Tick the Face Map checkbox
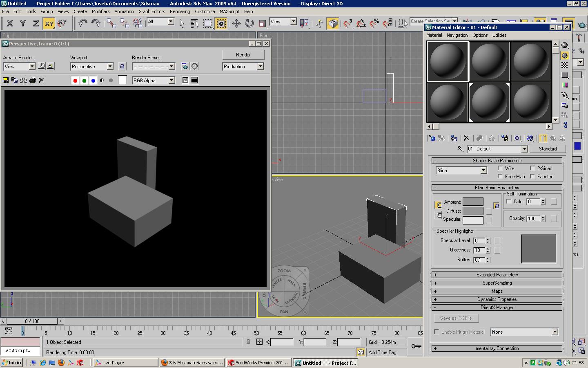The height and width of the screenshot is (368, 588). [500, 177]
